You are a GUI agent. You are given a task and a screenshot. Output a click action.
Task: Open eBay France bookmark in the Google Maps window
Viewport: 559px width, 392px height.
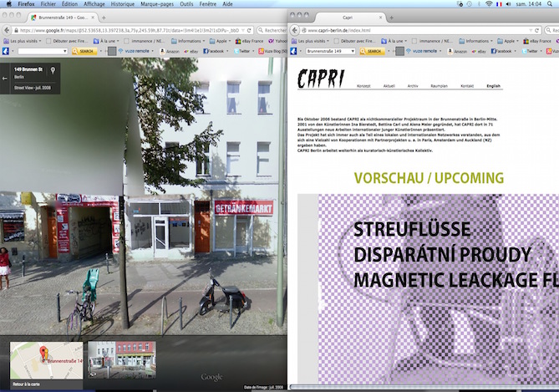pyautogui.click(x=249, y=41)
